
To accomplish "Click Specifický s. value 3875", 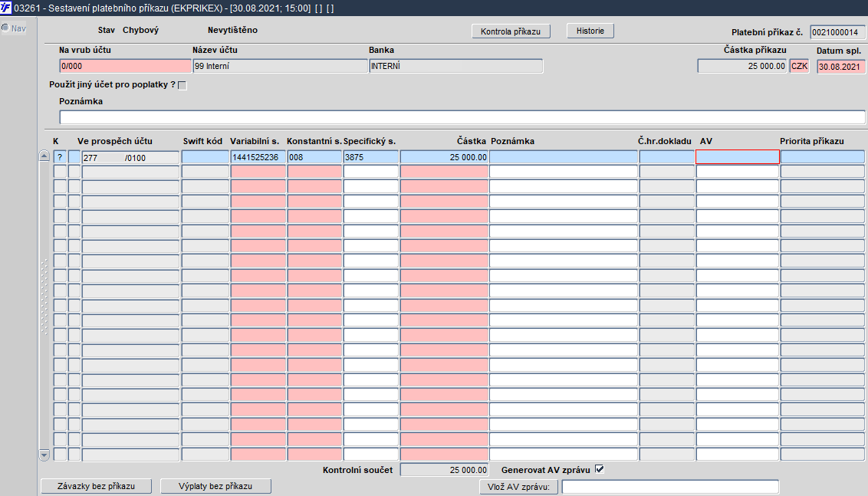I will 371,157.
